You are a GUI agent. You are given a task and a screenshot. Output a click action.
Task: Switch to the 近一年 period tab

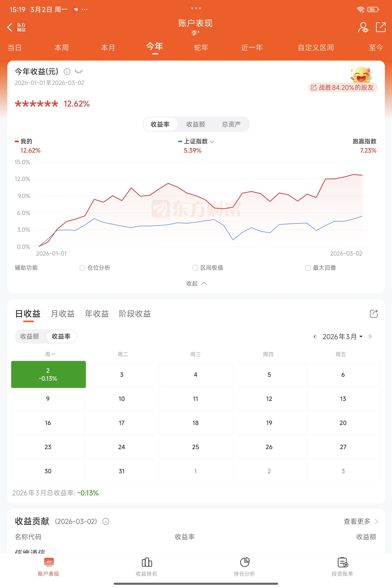pyautogui.click(x=252, y=47)
